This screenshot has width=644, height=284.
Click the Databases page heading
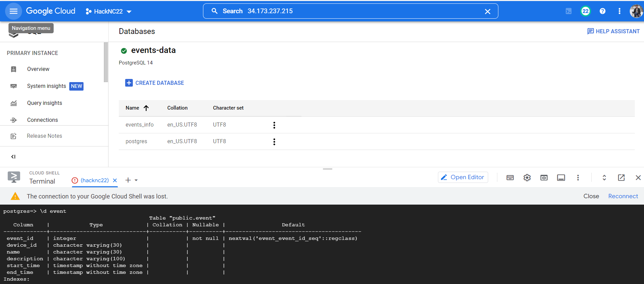pyautogui.click(x=137, y=31)
